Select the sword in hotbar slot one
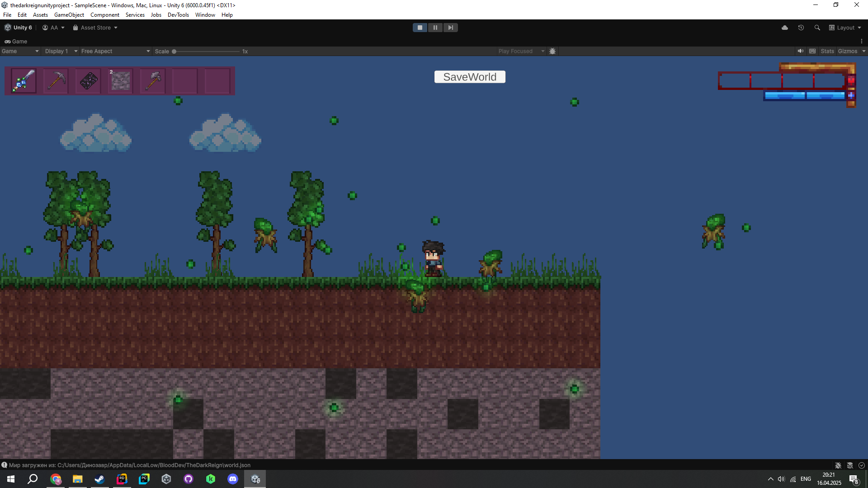The image size is (868, 488). 24,81
